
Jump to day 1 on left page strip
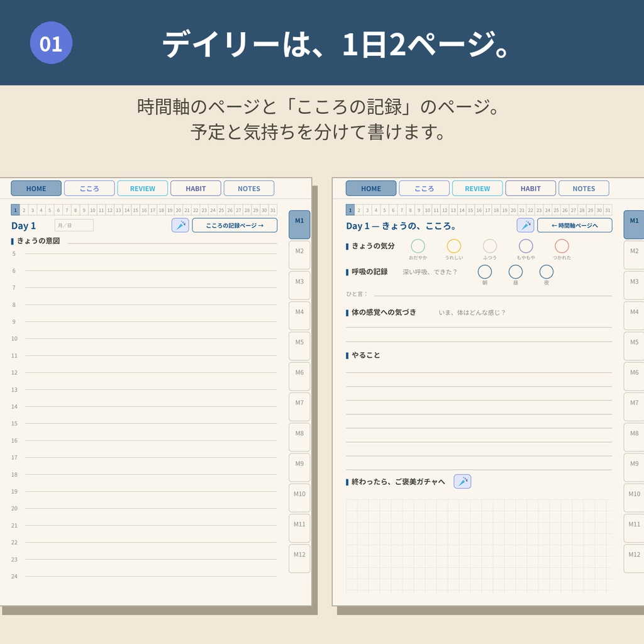(x=15, y=210)
